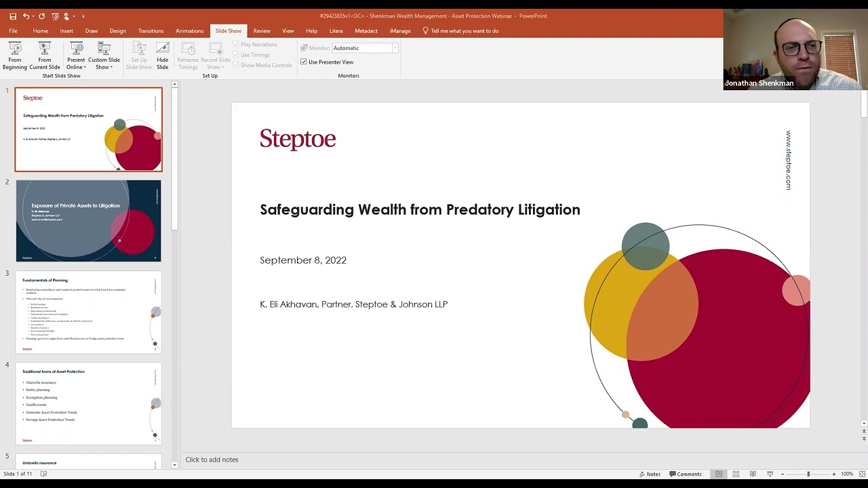Viewport: 868px width, 488px height.
Task: Switch to Normal view icon
Action: point(719,474)
